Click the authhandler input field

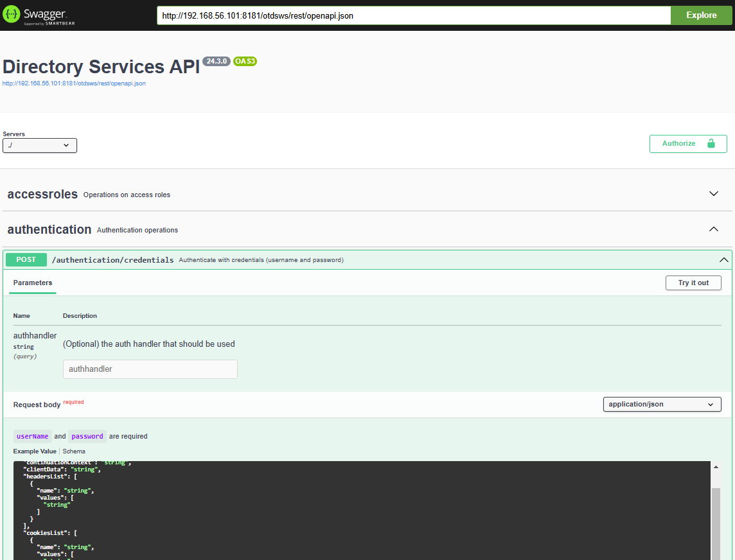[150, 369]
